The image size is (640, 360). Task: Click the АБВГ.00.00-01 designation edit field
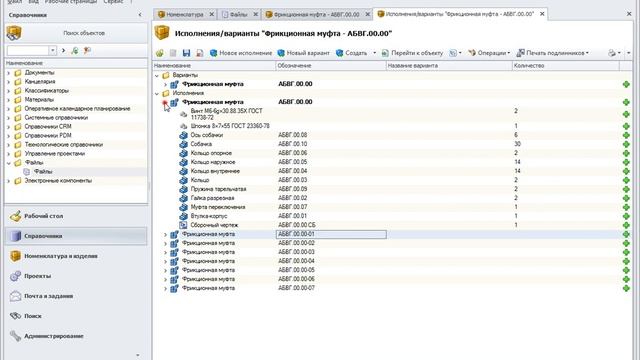[x=331, y=234]
